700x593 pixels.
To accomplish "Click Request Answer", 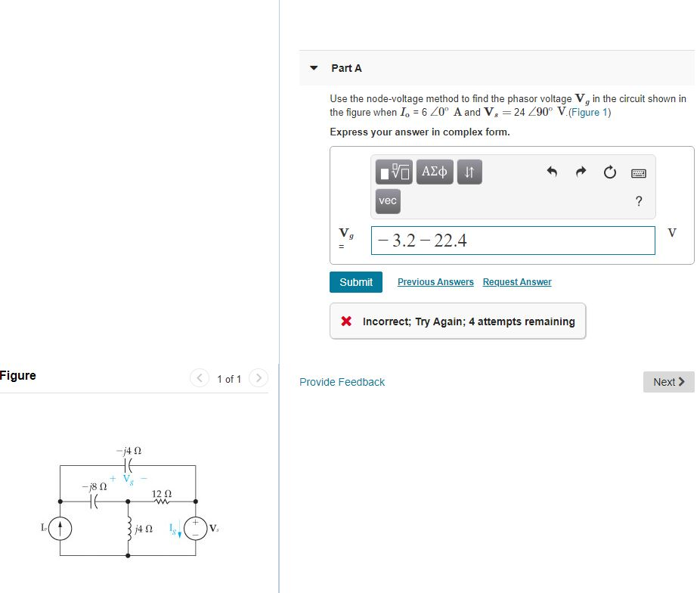I will click(517, 281).
